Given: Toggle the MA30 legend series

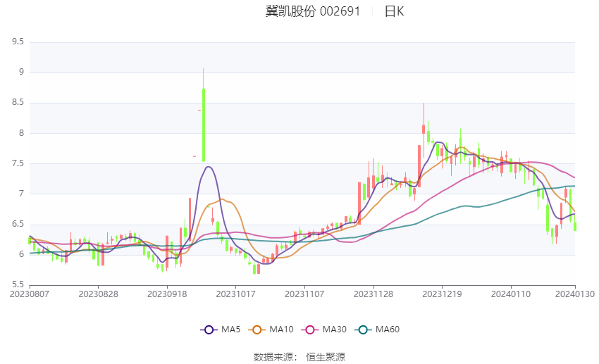Looking at the screenshot, I should point(324,330).
